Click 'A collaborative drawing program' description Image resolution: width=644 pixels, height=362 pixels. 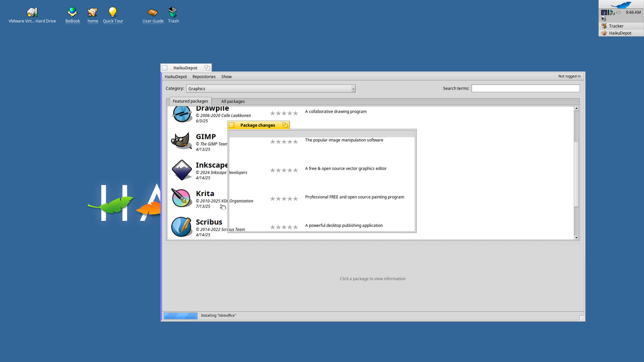click(x=336, y=112)
